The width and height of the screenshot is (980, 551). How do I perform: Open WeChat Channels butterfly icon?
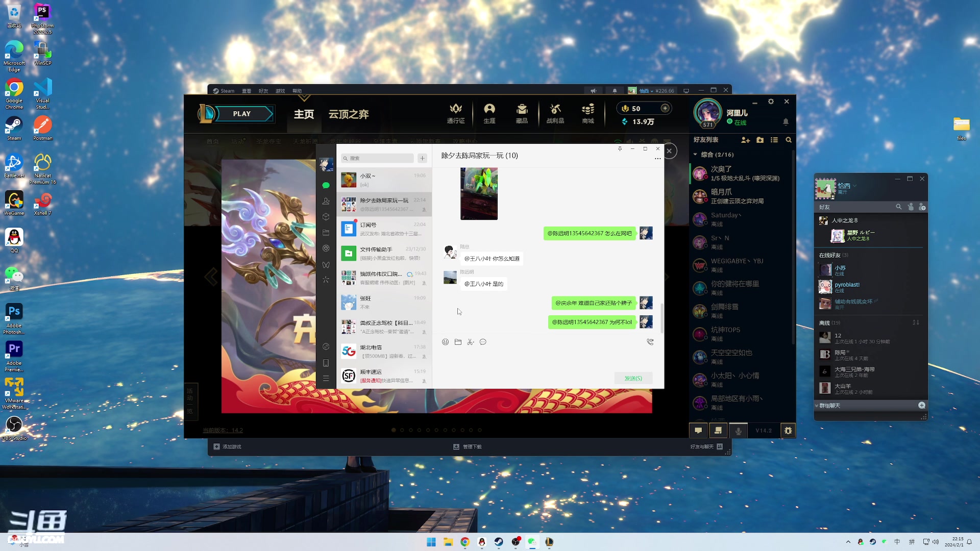(326, 264)
